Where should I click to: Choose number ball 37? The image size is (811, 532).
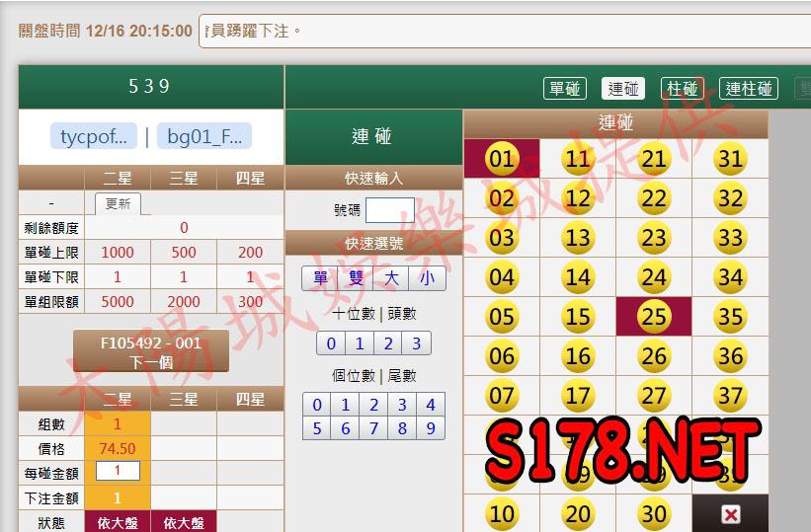730,396
